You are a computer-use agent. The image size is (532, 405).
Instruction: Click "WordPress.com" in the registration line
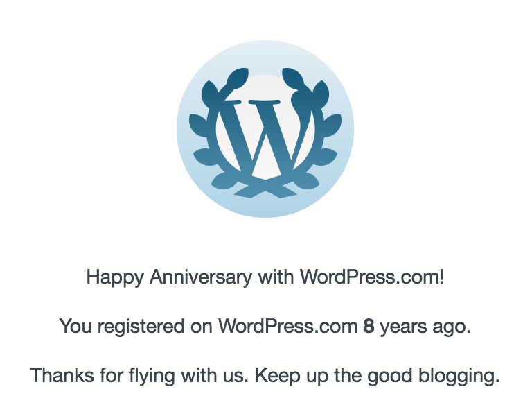287,327
